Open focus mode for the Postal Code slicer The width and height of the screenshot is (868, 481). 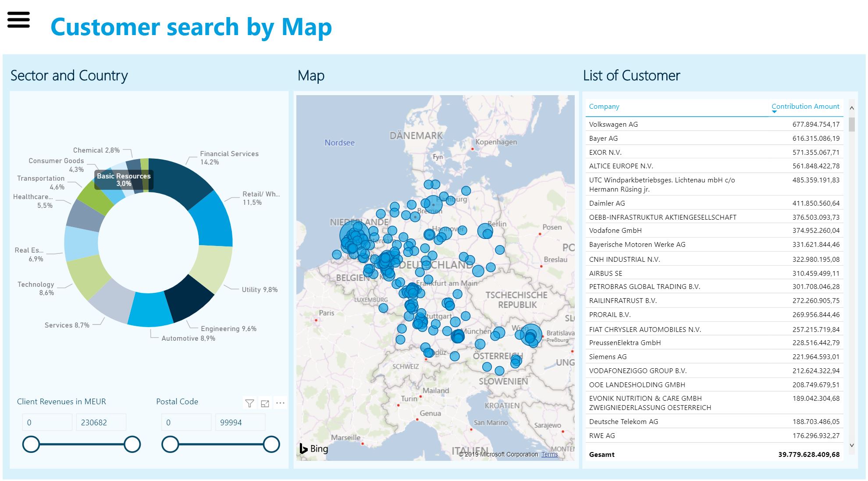click(x=265, y=403)
